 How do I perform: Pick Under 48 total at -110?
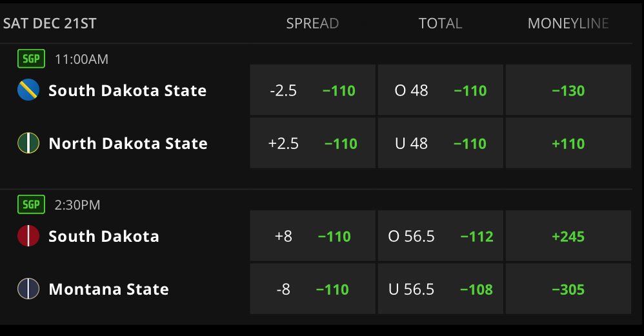[x=440, y=143]
